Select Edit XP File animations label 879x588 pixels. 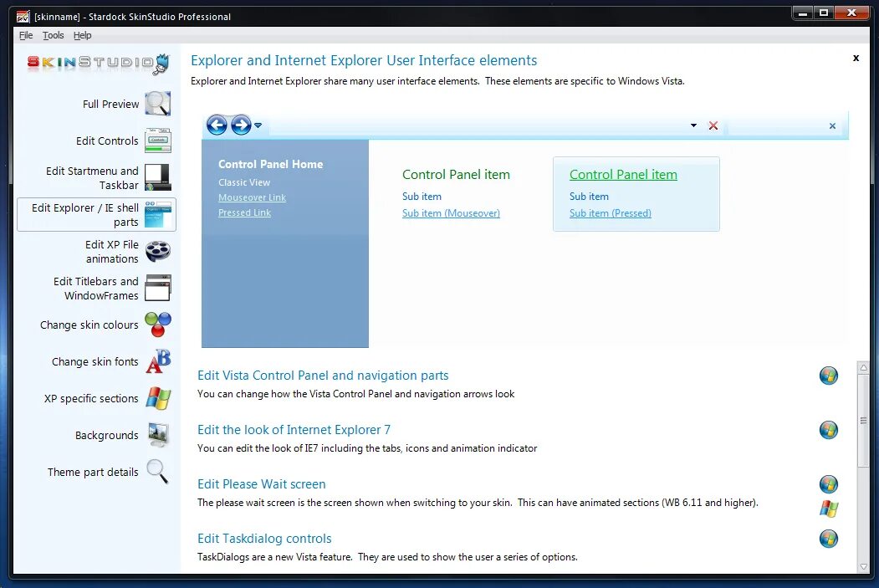coord(111,252)
